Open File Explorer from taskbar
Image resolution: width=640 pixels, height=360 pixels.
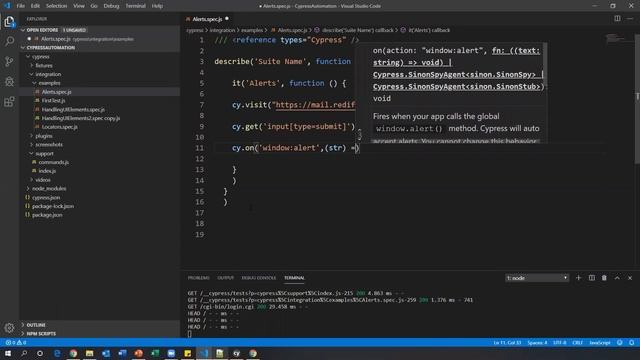coord(89,353)
